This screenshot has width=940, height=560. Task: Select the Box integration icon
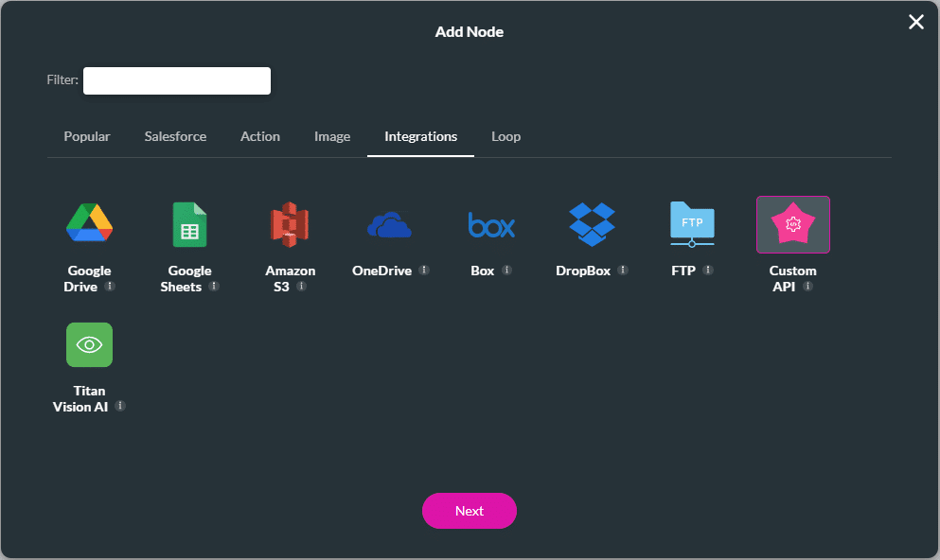click(x=490, y=224)
